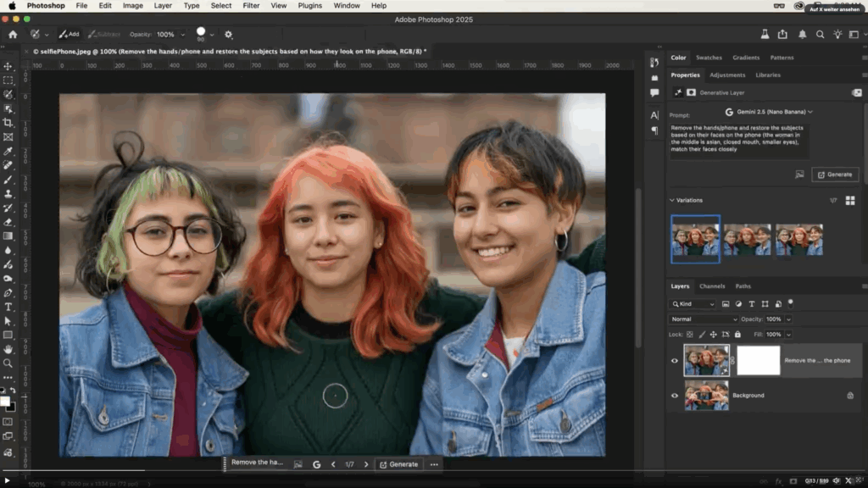Select the Zoom tool
The width and height of the screenshot is (868, 488).
pyautogui.click(x=8, y=363)
